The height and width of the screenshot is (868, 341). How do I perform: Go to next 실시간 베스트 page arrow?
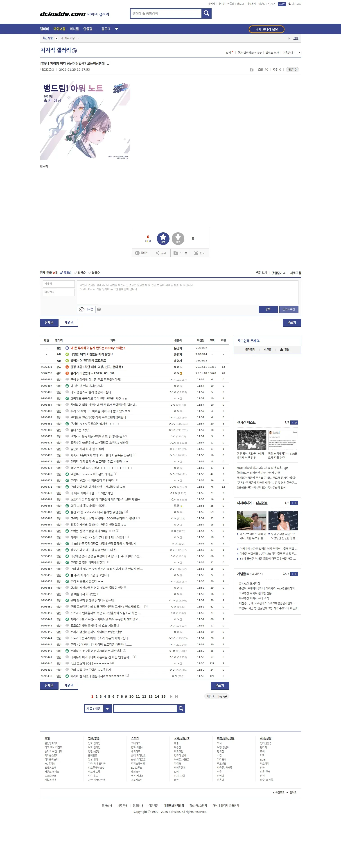pyautogui.click(x=296, y=423)
